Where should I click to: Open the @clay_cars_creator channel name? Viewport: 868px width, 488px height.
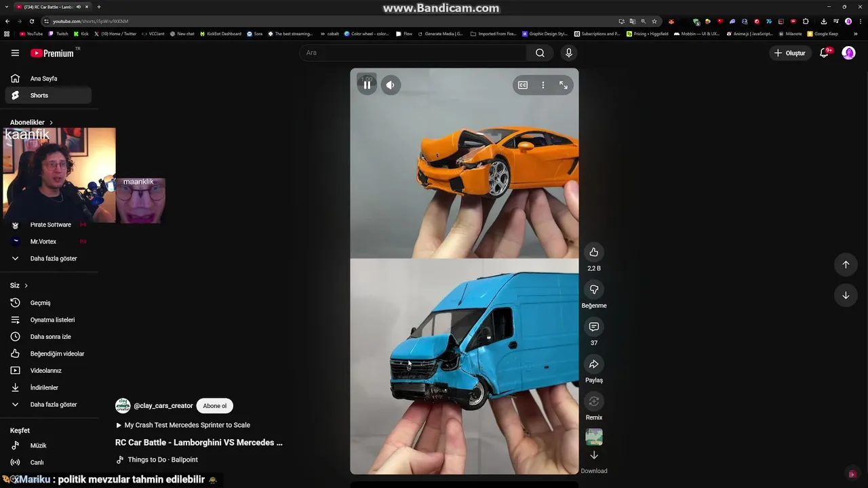click(x=163, y=405)
